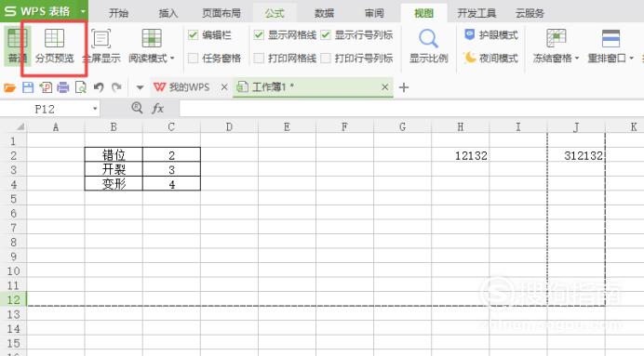Open the 云服务 (Cloud Services) tab
This screenshot has width=644, height=356.
pyautogui.click(x=530, y=14)
